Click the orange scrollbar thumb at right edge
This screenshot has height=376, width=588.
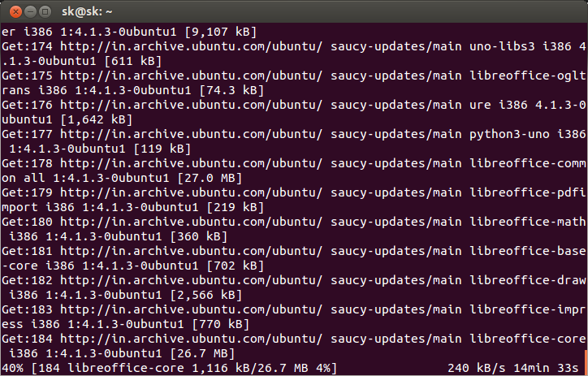click(x=586, y=363)
